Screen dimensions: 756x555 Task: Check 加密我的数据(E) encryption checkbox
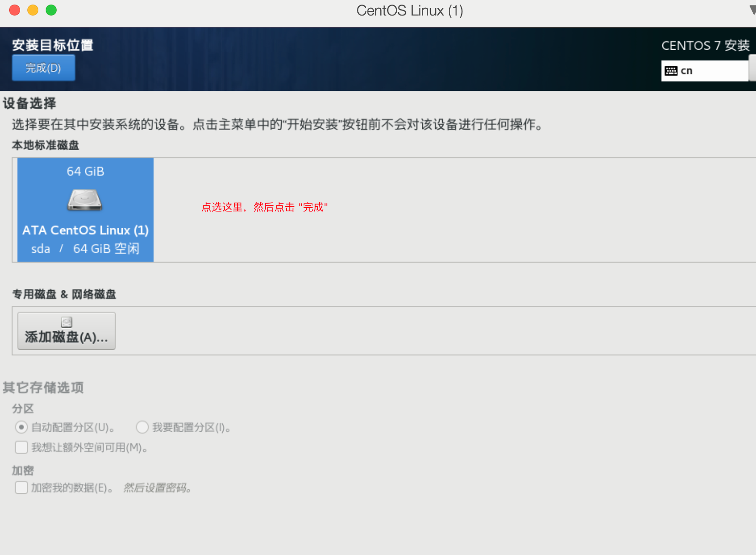click(21, 487)
